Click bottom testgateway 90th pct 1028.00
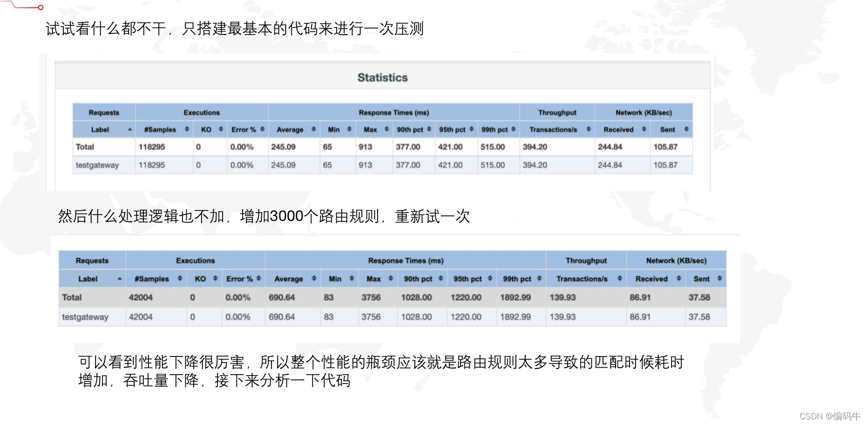The height and width of the screenshot is (425, 868). pyautogui.click(x=416, y=317)
